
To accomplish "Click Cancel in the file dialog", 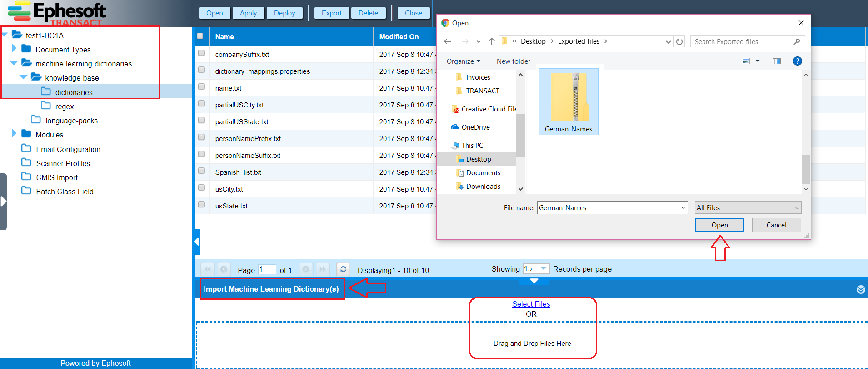I will (776, 225).
